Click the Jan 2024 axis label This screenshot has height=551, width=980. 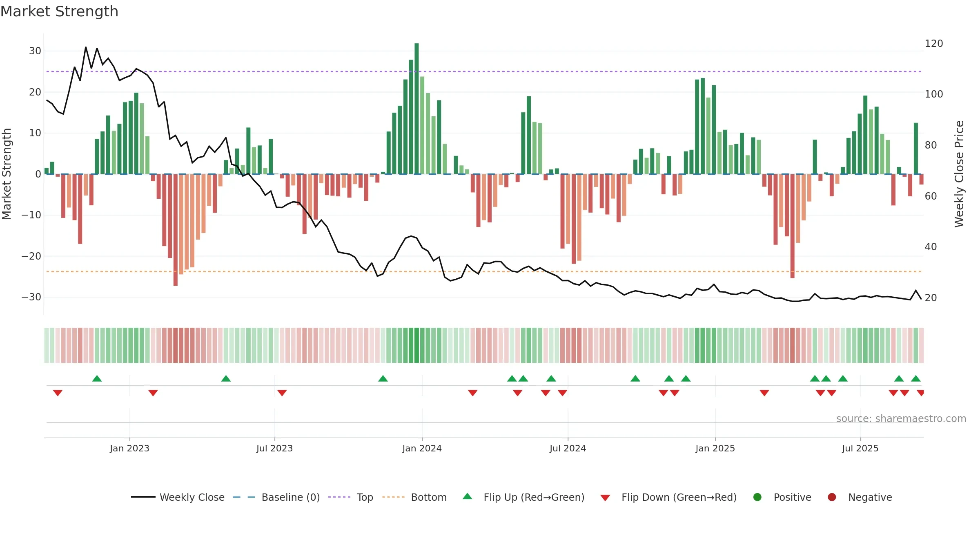click(x=422, y=449)
